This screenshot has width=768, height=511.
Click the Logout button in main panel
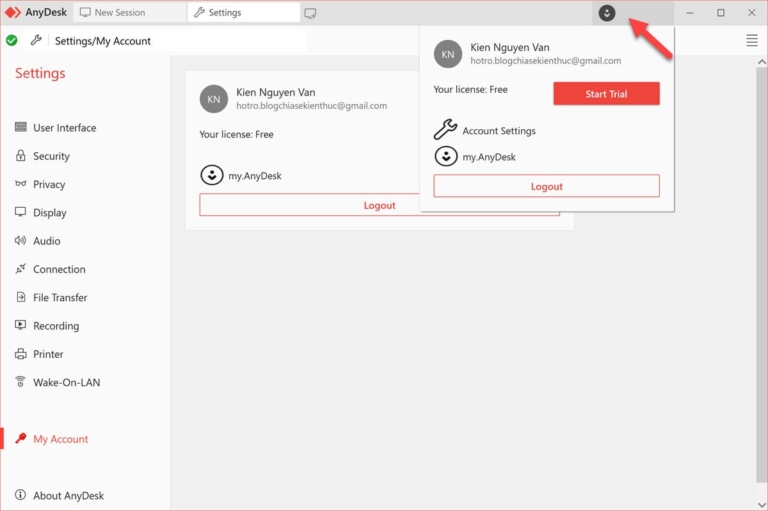click(x=379, y=205)
